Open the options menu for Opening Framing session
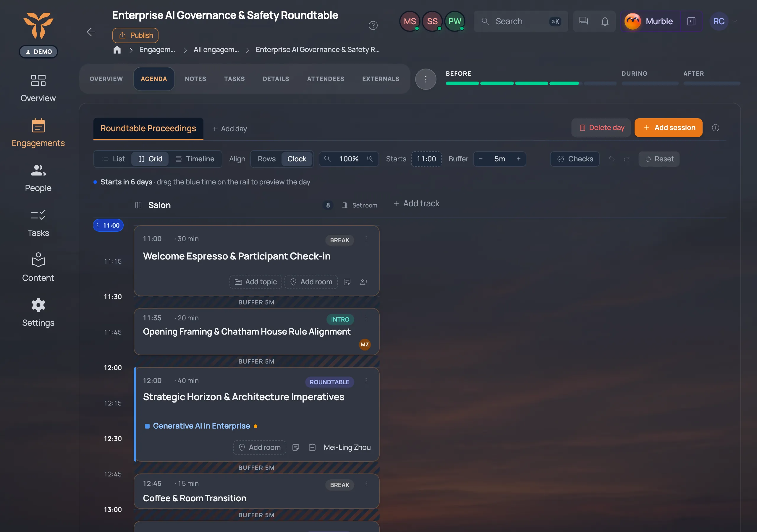The image size is (757, 532). point(366,318)
